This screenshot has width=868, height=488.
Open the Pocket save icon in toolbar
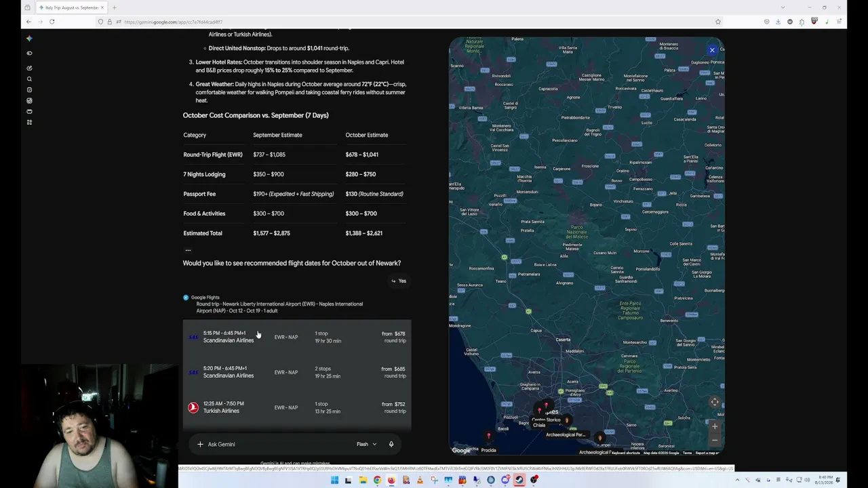(x=767, y=22)
